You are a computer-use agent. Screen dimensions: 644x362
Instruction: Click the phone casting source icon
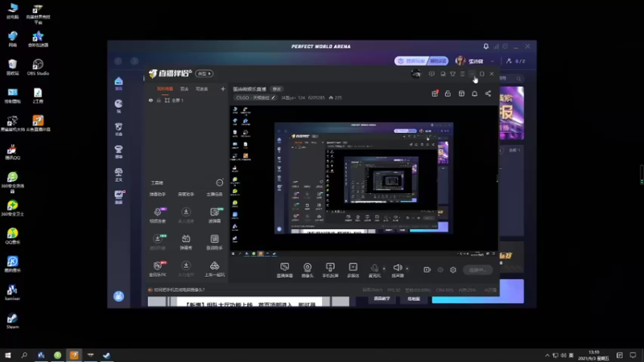[x=330, y=270]
